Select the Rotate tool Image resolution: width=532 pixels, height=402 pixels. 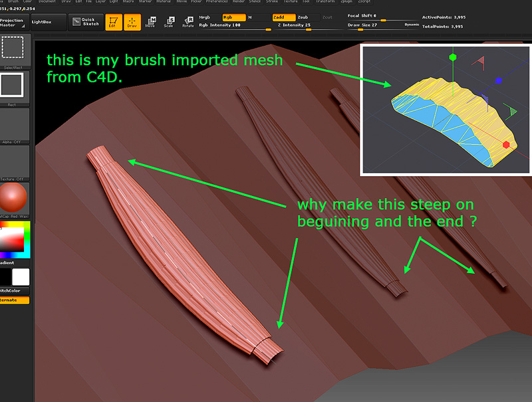click(x=188, y=23)
